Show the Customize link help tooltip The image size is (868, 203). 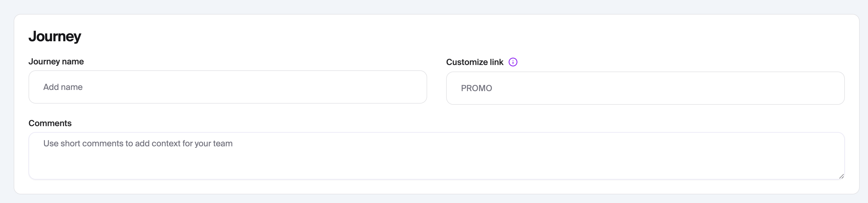512,62
